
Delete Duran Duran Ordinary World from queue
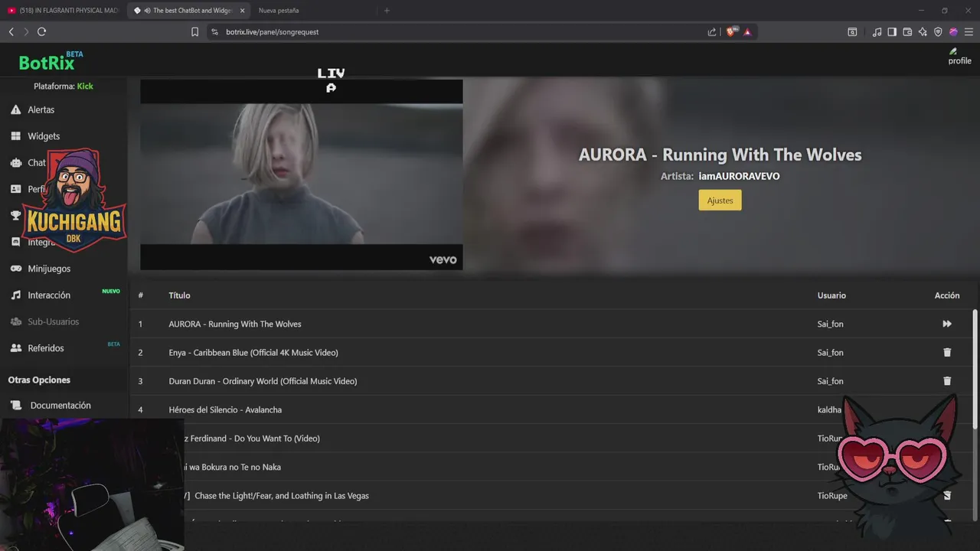(947, 381)
